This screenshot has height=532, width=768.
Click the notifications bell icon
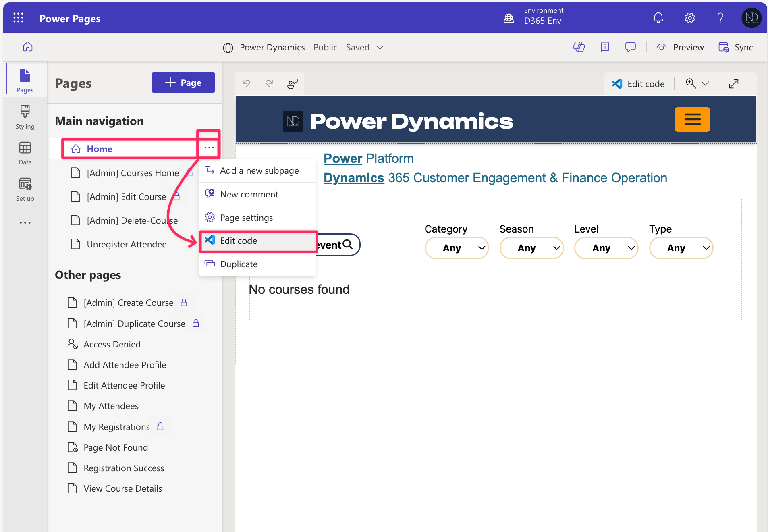click(x=658, y=18)
